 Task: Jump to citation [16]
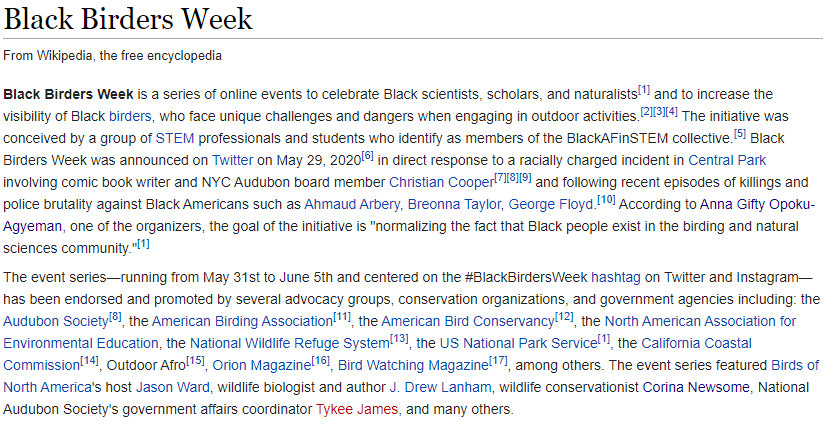(x=321, y=361)
